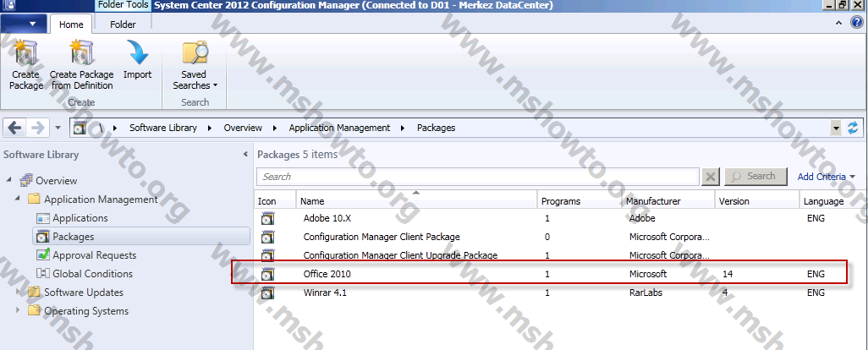Click the Import arrow icon
The height and width of the screenshot is (350, 868).
137,53
